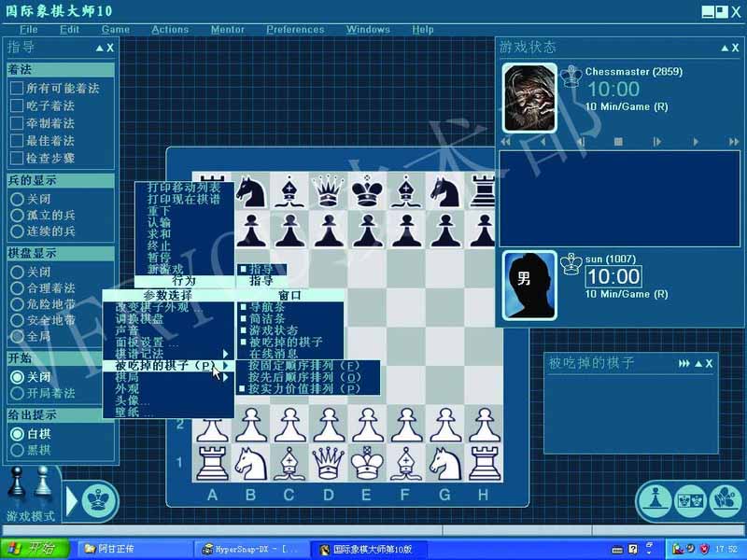This screenshot has width=747, height=560.
Task: Select 孤立的兵 radio button
Action: tap(17, 216)
